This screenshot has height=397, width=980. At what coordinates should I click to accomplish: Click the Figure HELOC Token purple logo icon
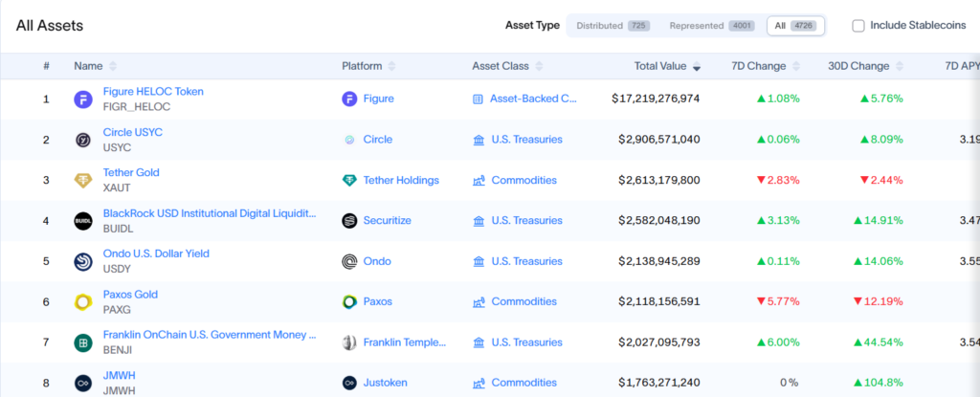click(83, 99)
